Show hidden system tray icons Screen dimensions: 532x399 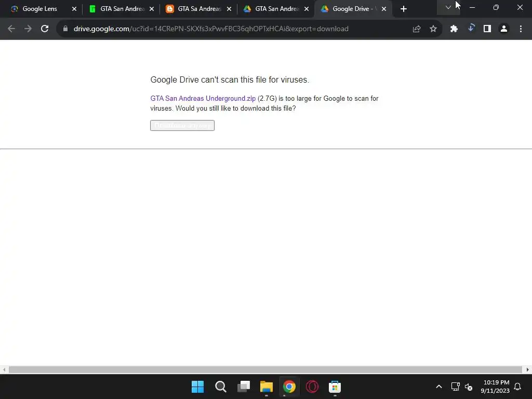pos(438,387)
